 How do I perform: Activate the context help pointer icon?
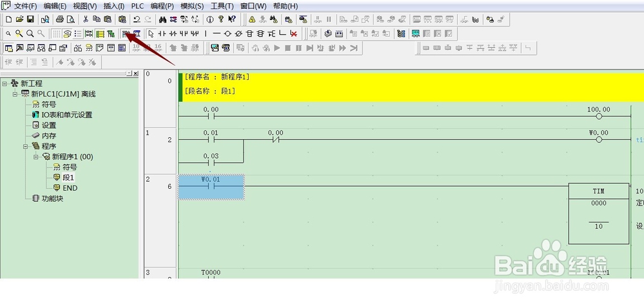coord(232,19)
